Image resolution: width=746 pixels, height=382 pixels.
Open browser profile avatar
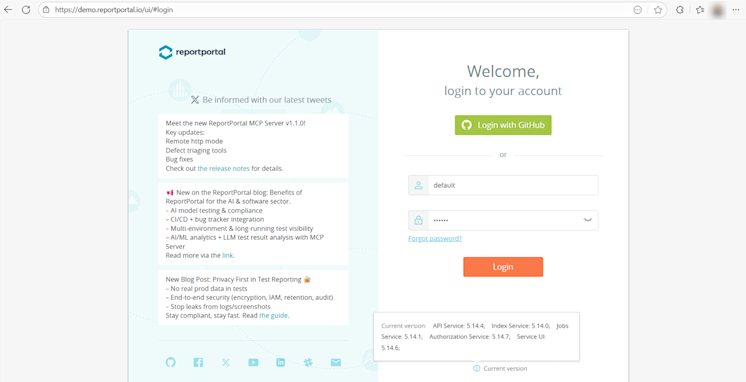click(x=717, y=10)
